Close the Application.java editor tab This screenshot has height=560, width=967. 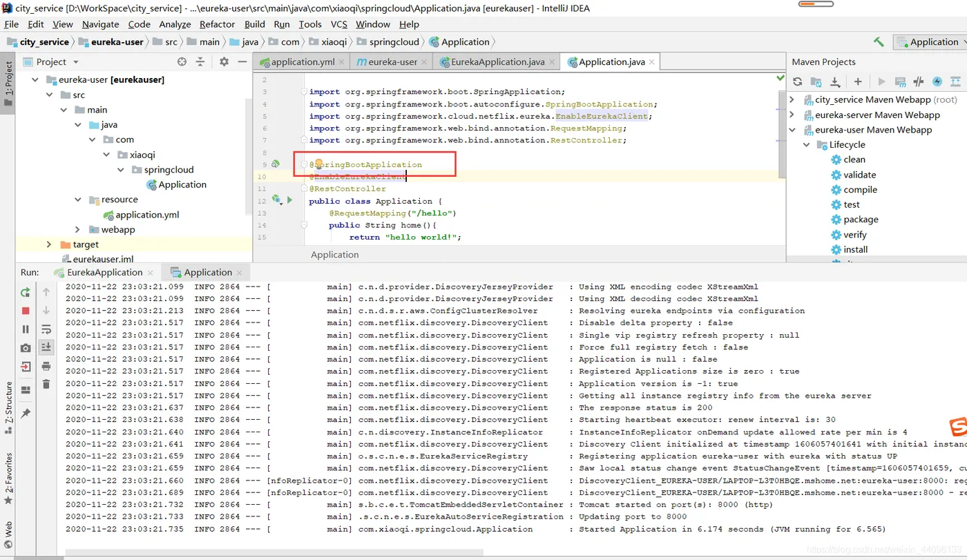coord(652,62)
